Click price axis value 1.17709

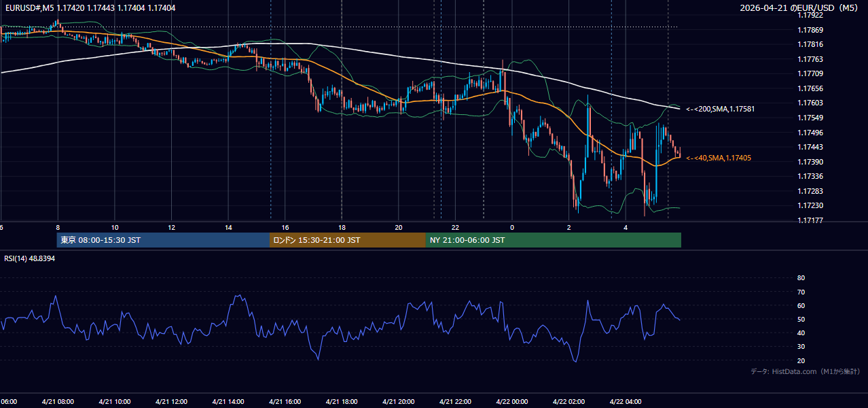pos(810,73)
